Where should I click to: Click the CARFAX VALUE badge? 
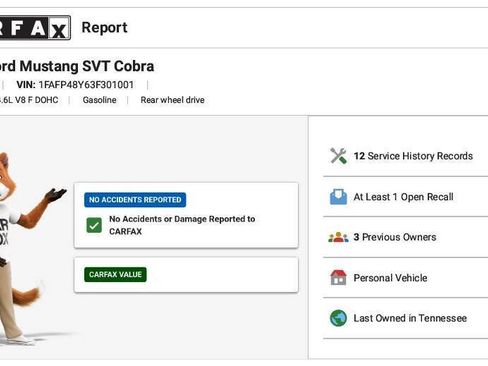pyautogui.click(x=115, y=274)
